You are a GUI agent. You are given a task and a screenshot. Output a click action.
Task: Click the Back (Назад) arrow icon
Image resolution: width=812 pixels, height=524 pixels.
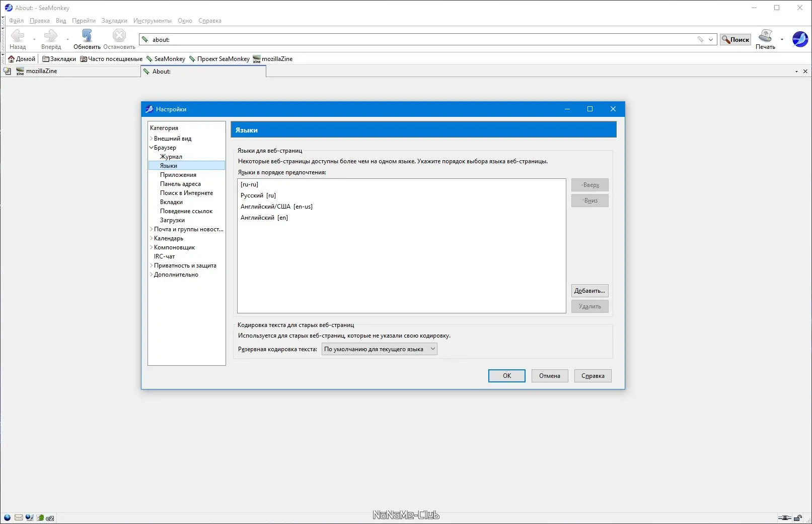click(x=18, y=35)
